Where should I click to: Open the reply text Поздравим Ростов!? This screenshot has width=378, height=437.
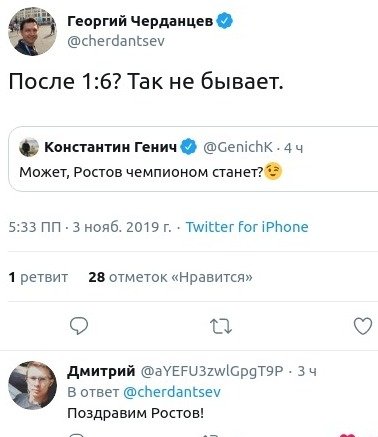(135, 413)
